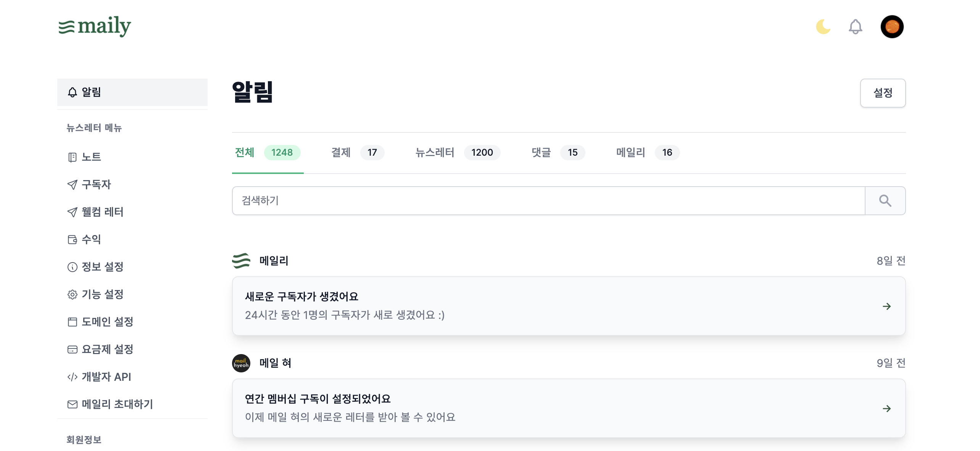Open 개발자 API from sidebar
Image resolution: width=980 pixels, height=451 pixels.
coord(106,377)
